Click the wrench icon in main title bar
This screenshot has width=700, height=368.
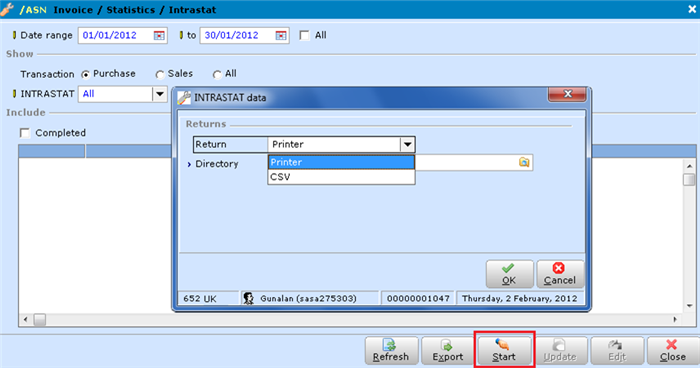click(7, 9)
